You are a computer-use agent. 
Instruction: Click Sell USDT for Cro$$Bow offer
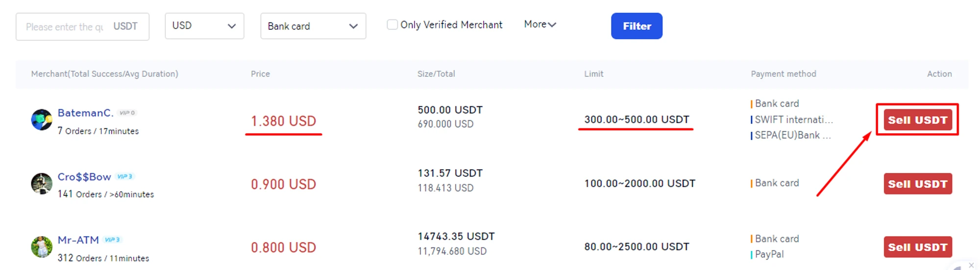[917, 184]
